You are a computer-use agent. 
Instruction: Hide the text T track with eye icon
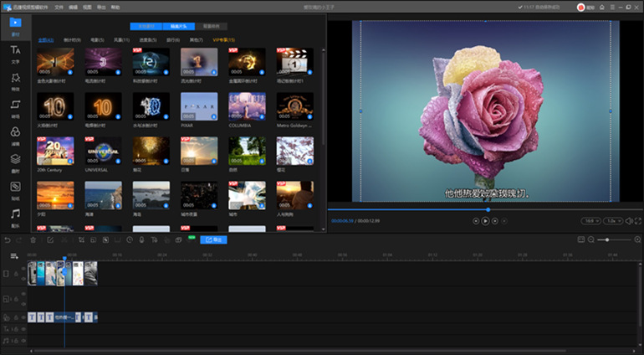tap(23, 329)
